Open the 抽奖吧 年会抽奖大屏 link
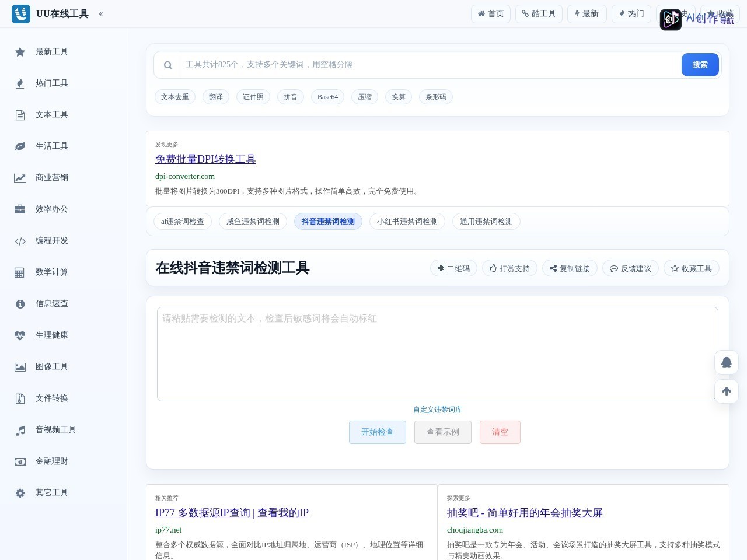The image size is (747, 560). (x=525, y=513)
